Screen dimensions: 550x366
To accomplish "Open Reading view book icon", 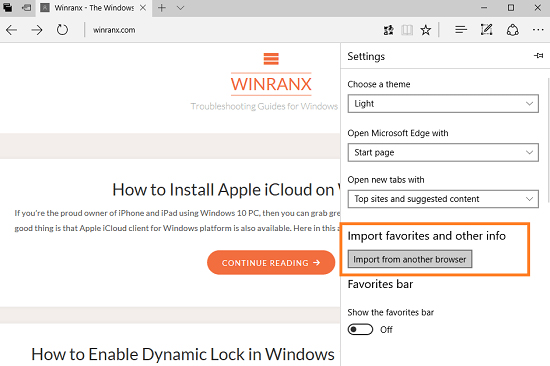I will click(407, 30).
